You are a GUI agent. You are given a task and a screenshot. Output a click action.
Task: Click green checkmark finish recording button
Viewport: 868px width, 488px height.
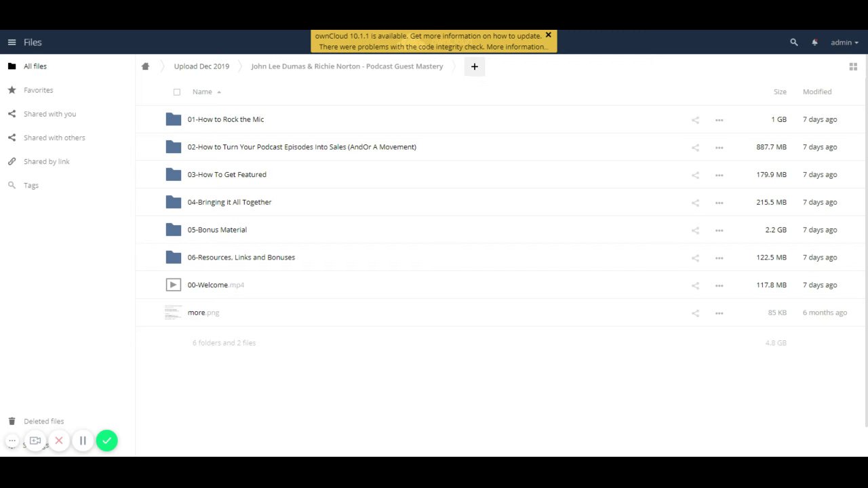[106, 441]
